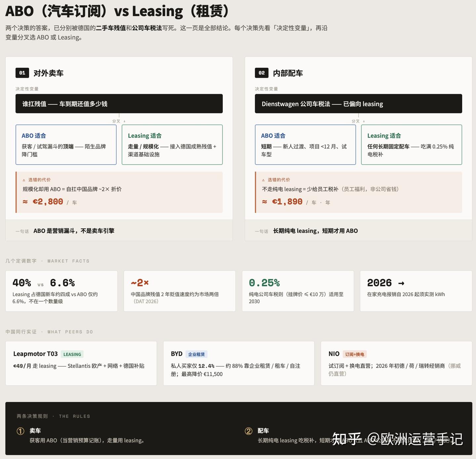Click the section label 两条决策规则 · THE RULES
Screen dimensions: 476x459
[53, 416]
